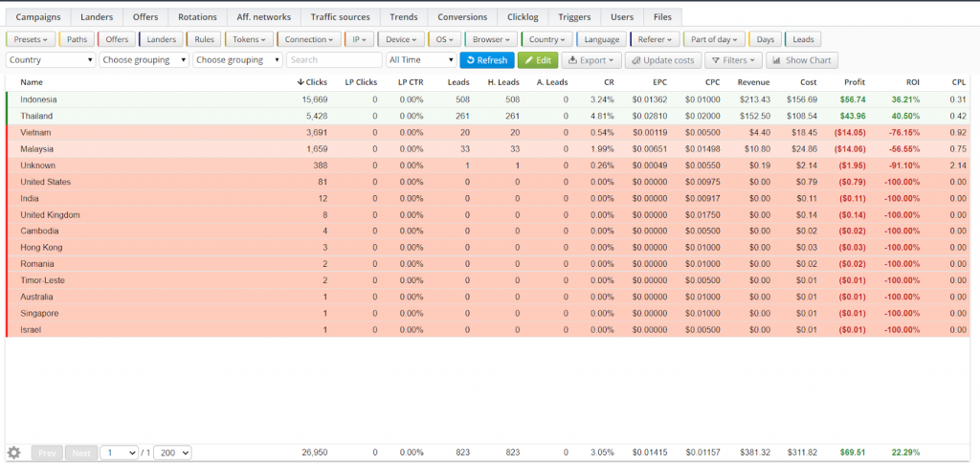Open the page number select
Screen dimensions: 980x465
pos(120,453)
